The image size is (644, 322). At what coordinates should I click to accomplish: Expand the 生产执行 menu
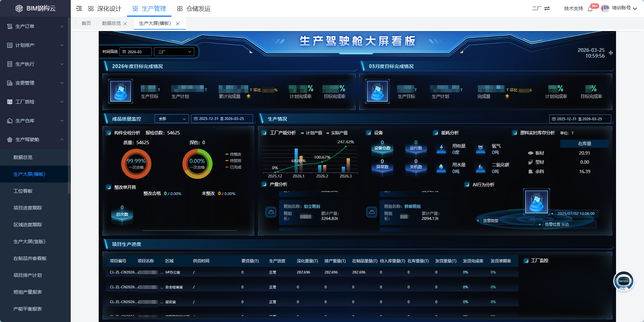point(62,64)
